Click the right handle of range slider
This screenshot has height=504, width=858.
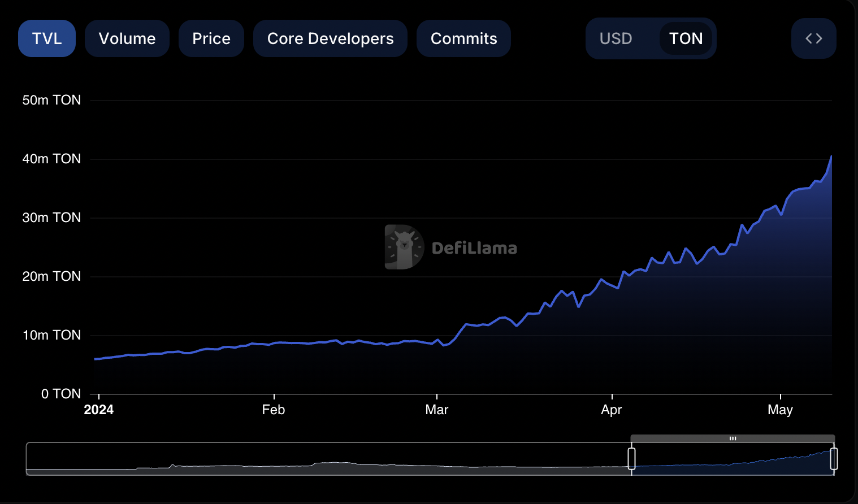tap(834, 458)
